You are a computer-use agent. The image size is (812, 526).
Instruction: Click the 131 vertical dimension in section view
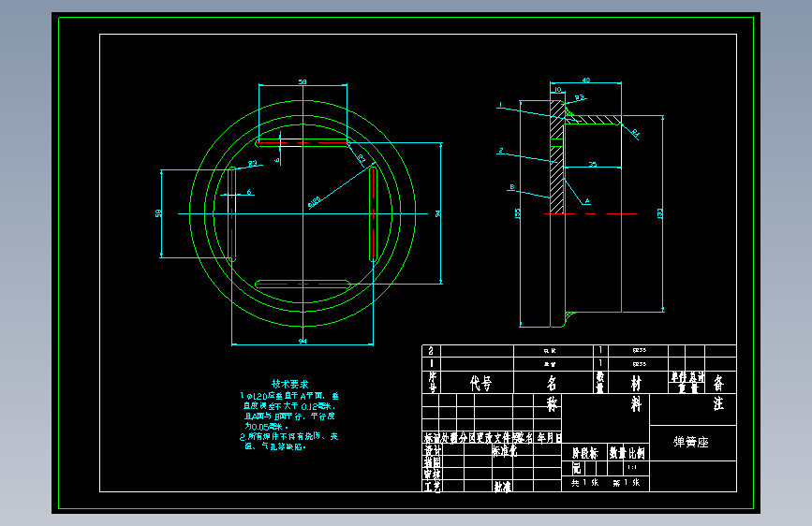click(659, 213)
